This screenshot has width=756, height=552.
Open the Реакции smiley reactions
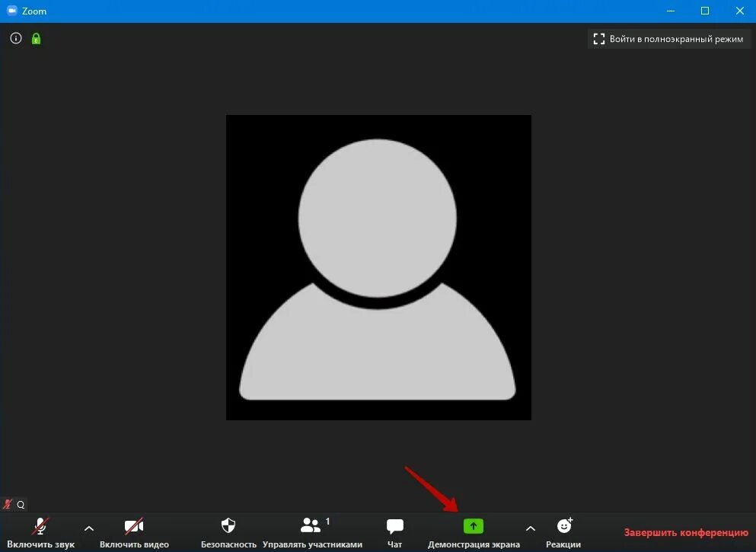(563, 532)
